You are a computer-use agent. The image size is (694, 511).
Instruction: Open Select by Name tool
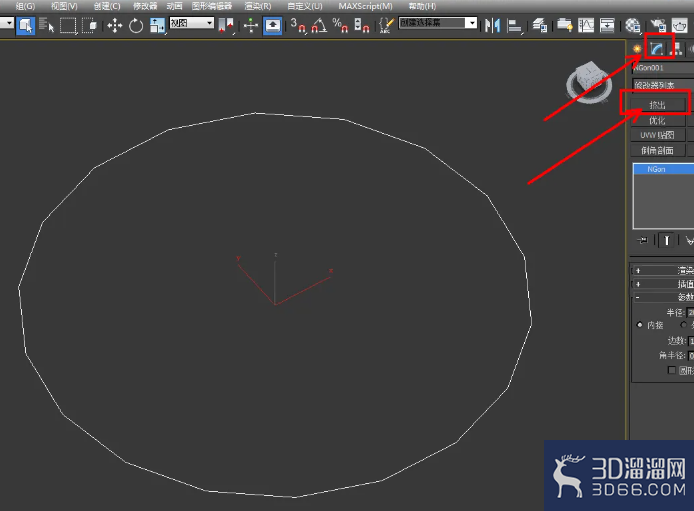pos(46,25)
